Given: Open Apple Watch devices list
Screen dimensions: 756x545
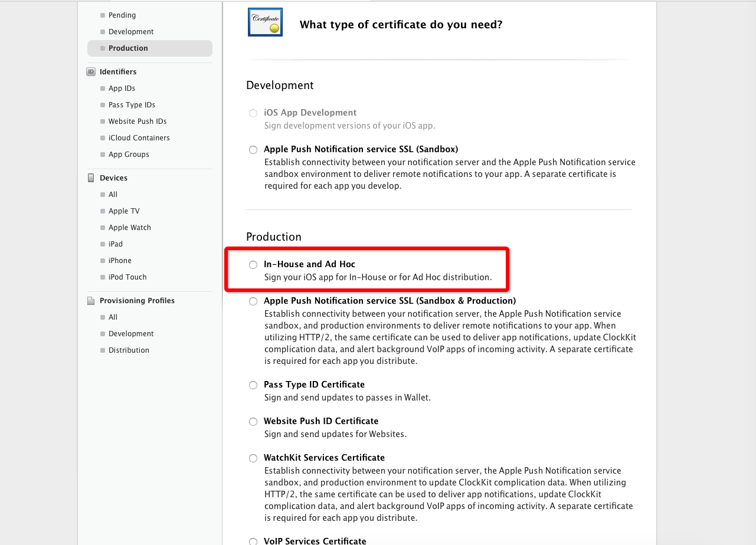Looking at the screenshot, I should click(x=130, y=228).
